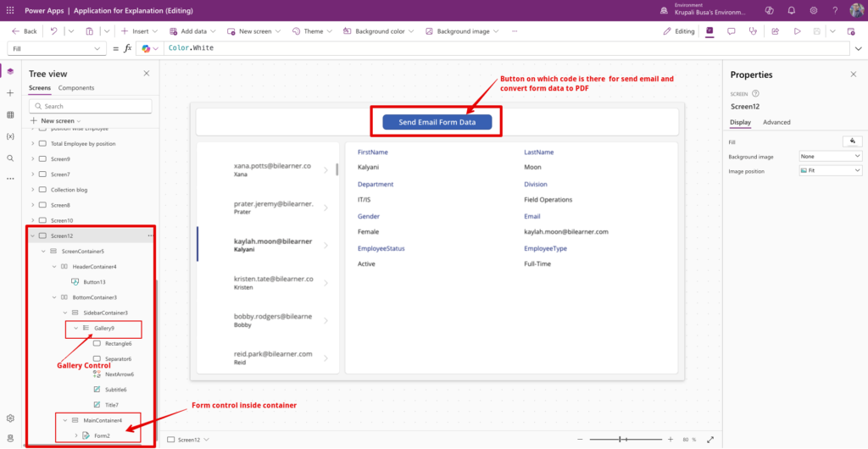
Task: Close the Tree view panel
Action: [x=147, y=74]
